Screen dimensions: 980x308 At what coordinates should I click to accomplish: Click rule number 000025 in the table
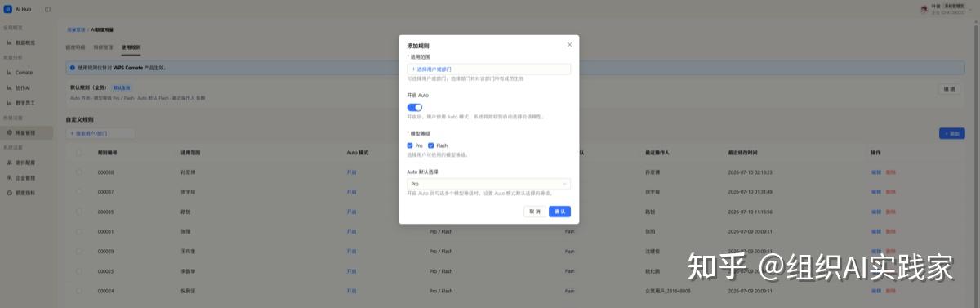pyautogui.click(x=105, y=270)
